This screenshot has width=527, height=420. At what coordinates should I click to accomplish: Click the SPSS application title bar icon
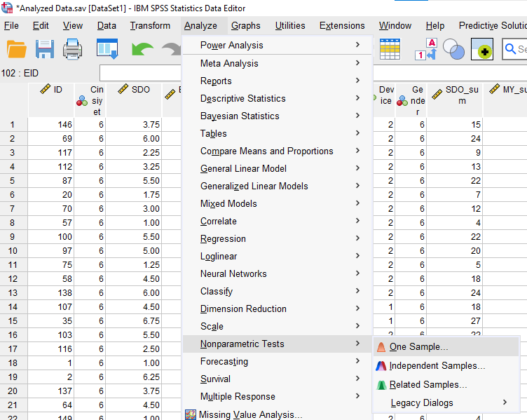[7, 8]
